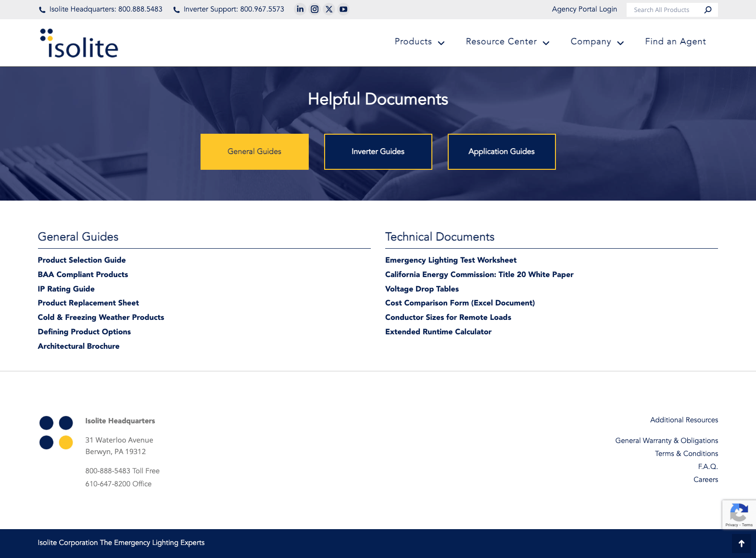Screen dimensions: 756x558
Task: Open the Agency Portal Login link
Action: pos(584,9)
